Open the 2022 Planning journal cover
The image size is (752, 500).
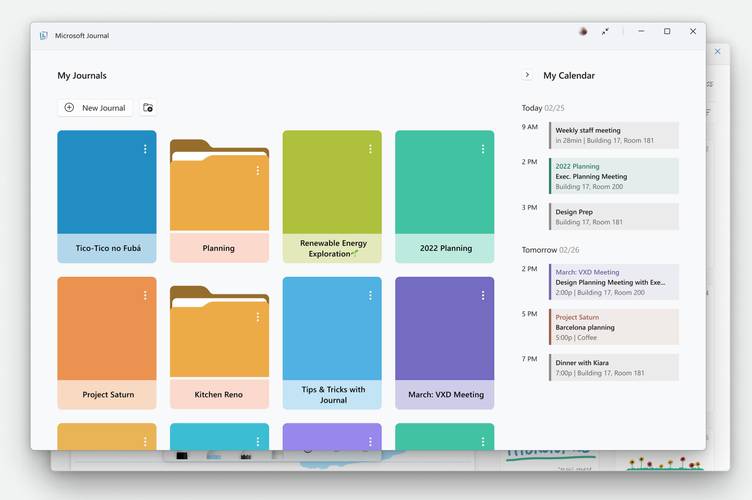tap(445, 197)
